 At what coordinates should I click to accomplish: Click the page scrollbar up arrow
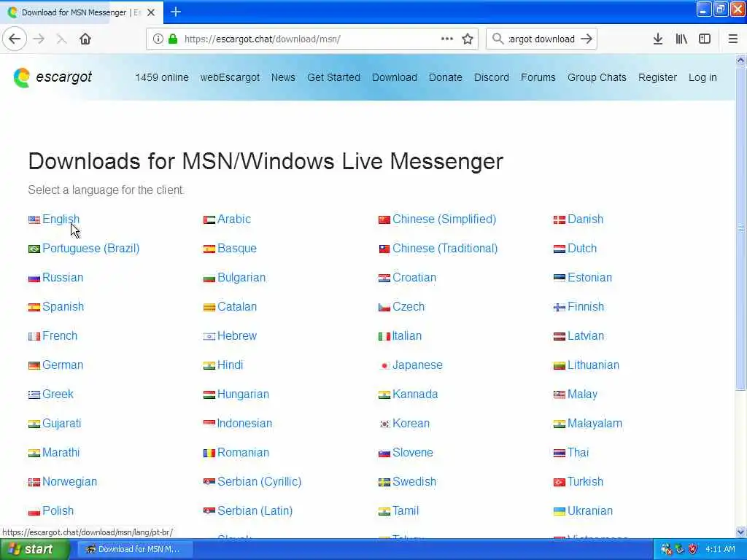point(741,60)
